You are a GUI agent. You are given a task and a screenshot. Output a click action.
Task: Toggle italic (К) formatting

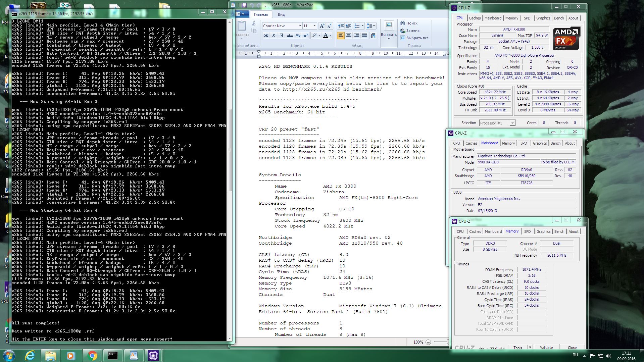click(x=274, y=36)
